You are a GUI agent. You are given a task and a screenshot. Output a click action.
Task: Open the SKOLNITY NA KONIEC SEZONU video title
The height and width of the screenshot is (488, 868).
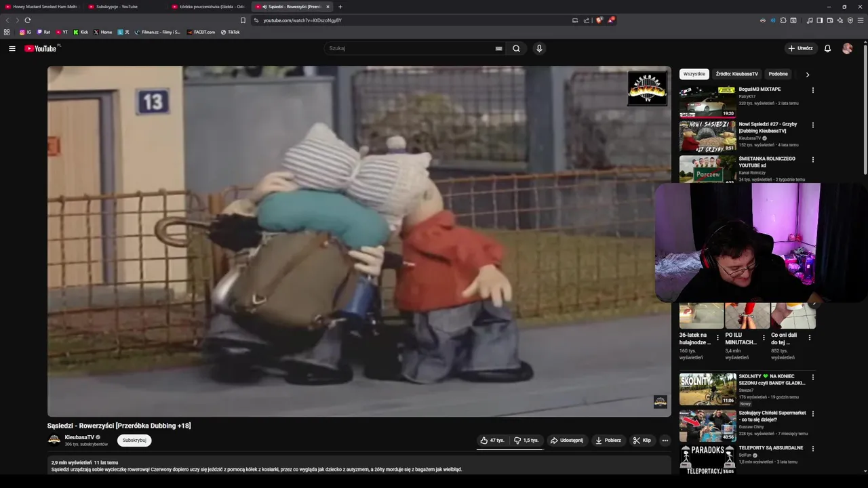pos(772,380)
